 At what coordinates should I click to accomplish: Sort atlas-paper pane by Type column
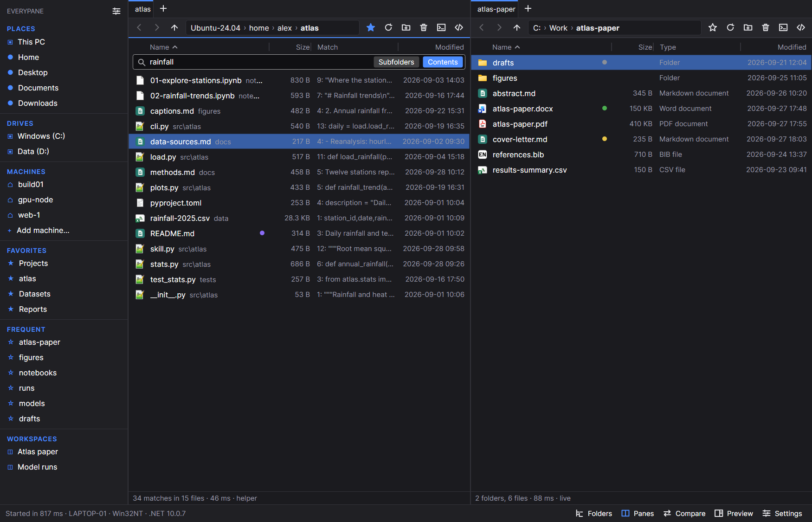point(668,47)
